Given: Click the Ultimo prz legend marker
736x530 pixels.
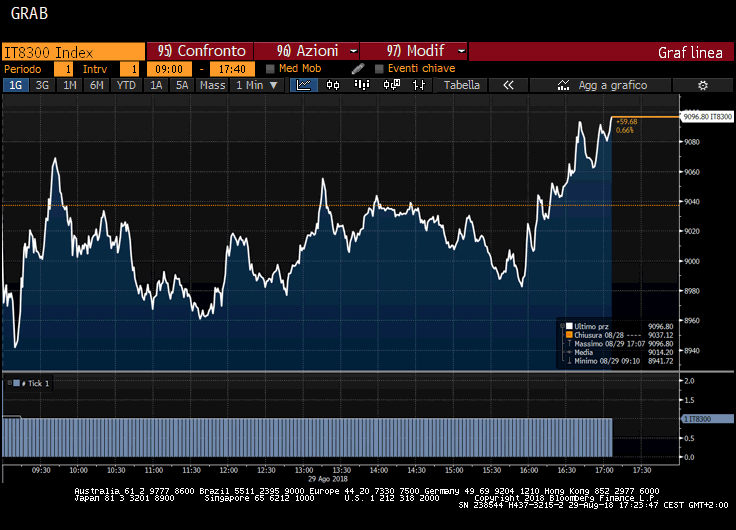Looking at the screenshot, I should coord(568,327).
